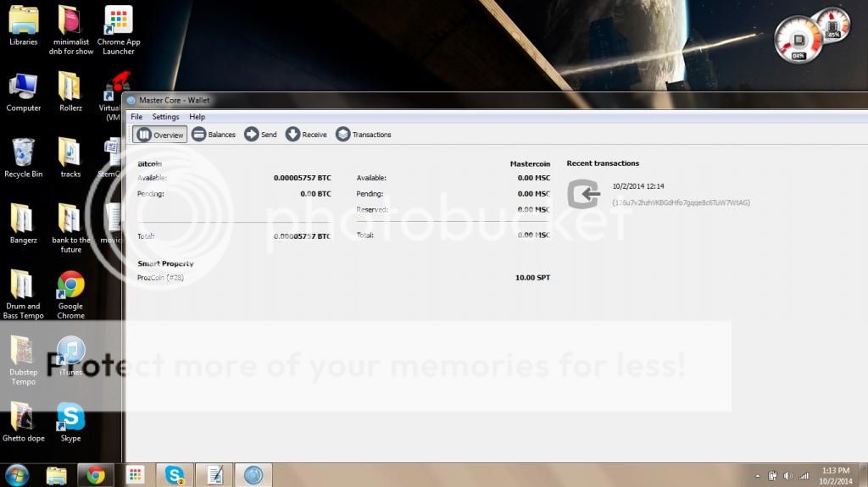Select the ProzCoin (#28) smart property row

pyautogui.click(x=343, y=278)
